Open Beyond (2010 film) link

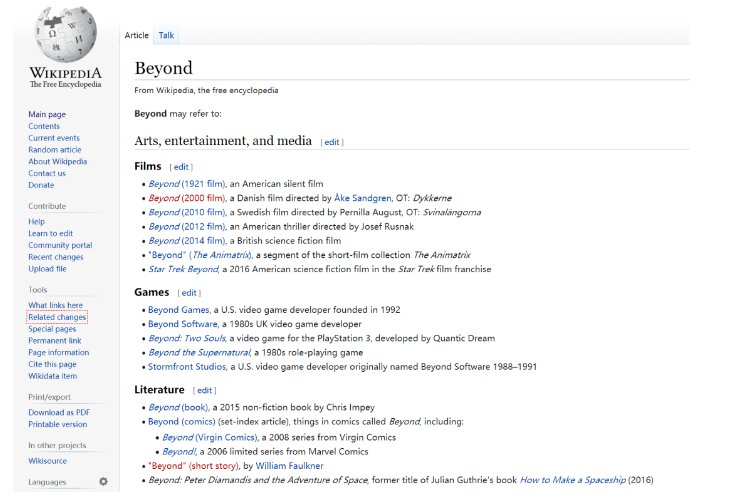click(187, 212)
